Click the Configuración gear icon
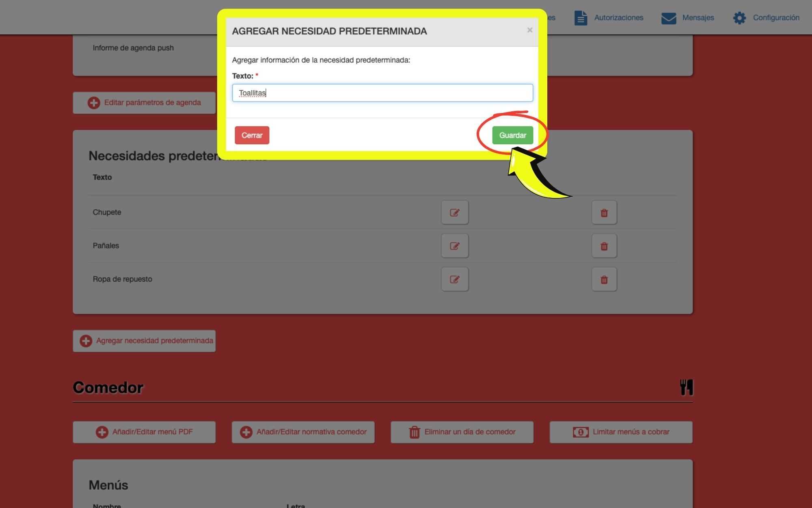 739,18
